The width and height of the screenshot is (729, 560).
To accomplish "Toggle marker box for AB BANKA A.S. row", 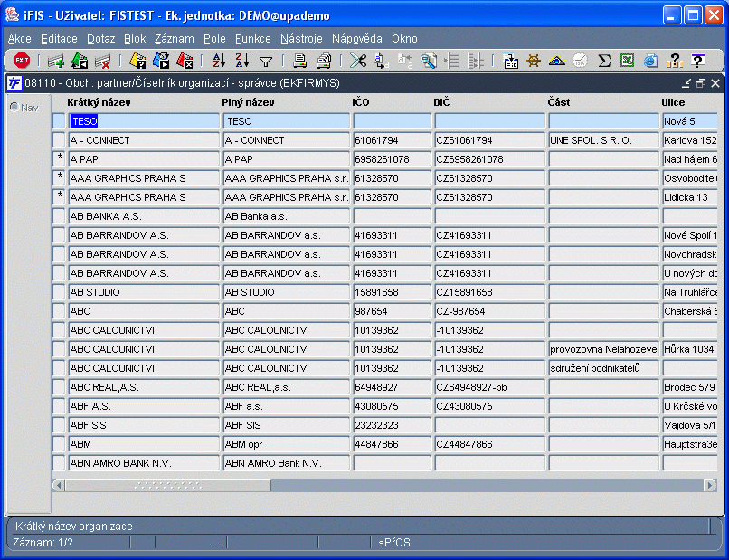I will coord(59,216).
